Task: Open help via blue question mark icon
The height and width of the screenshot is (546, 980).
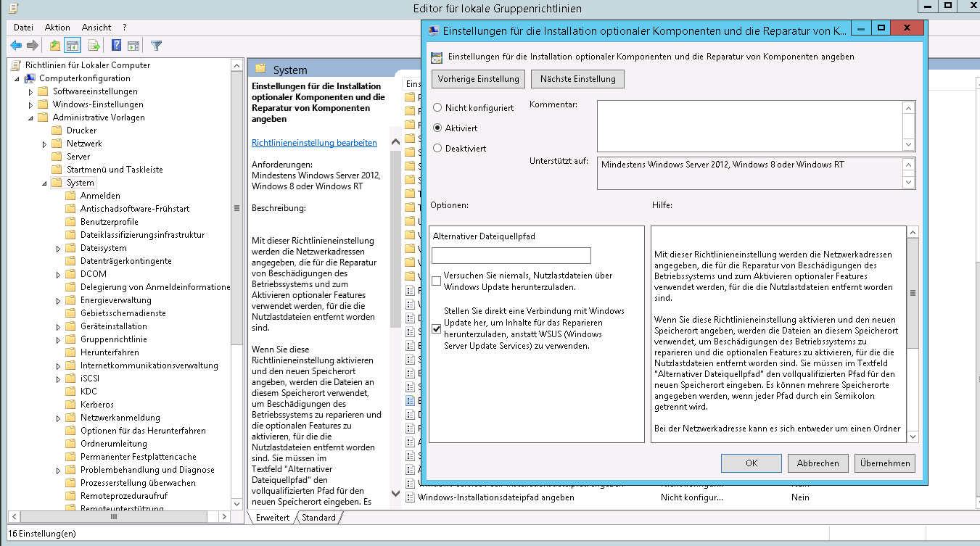Action: [x=116, y=46]
